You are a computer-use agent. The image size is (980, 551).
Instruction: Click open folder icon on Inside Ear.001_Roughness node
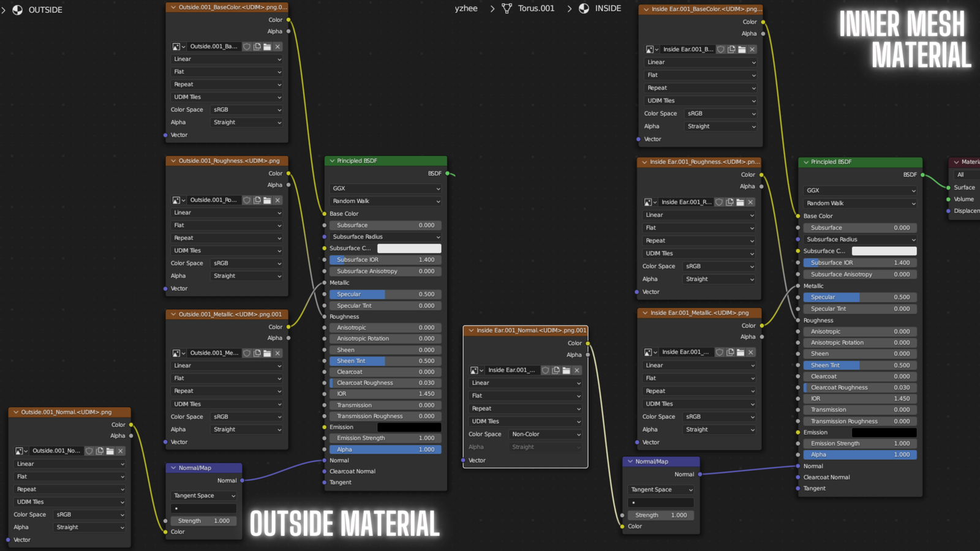pos(740,202)
